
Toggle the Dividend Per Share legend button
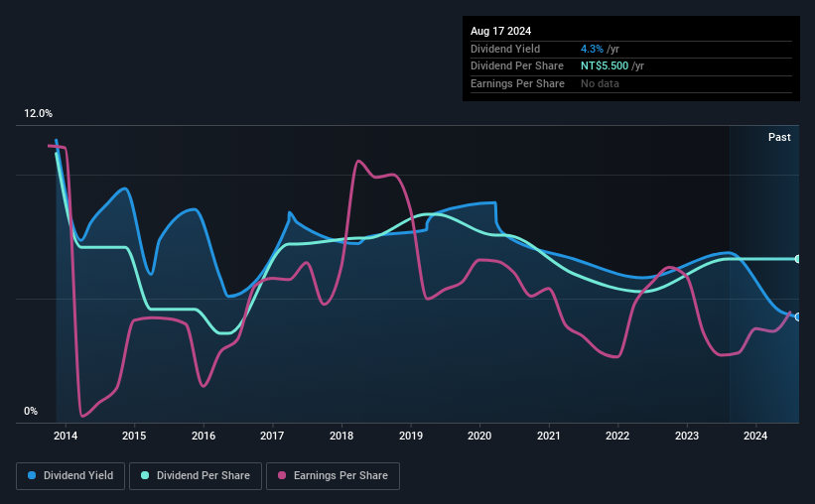point(194,476)
